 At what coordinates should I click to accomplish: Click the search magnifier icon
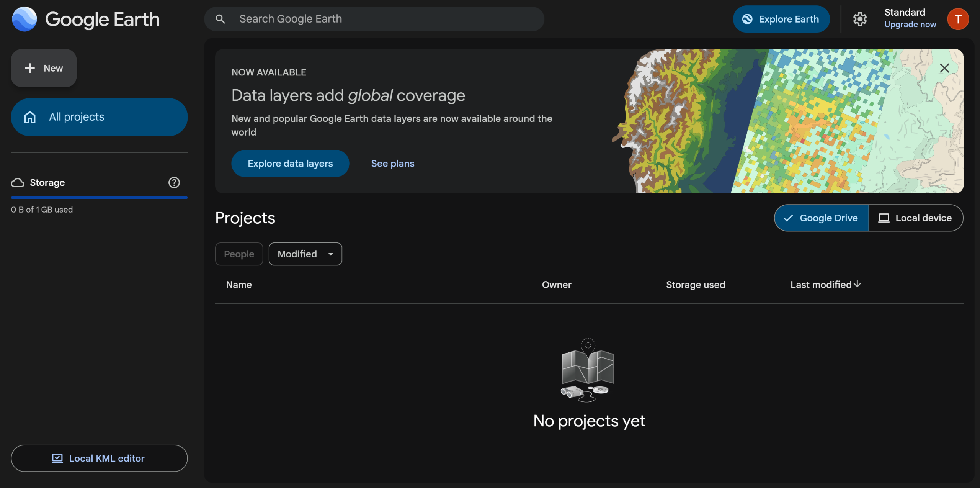pyautogui.click(x=220, y=19)
